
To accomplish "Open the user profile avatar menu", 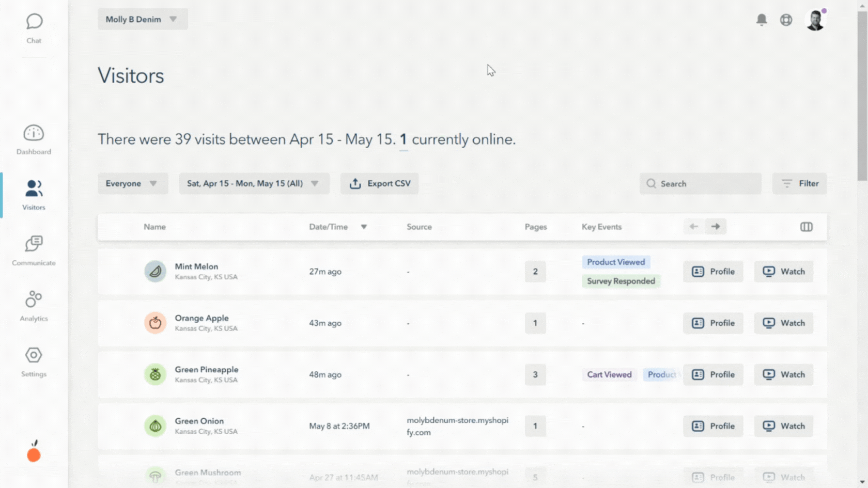I will [x=815, y=20].
